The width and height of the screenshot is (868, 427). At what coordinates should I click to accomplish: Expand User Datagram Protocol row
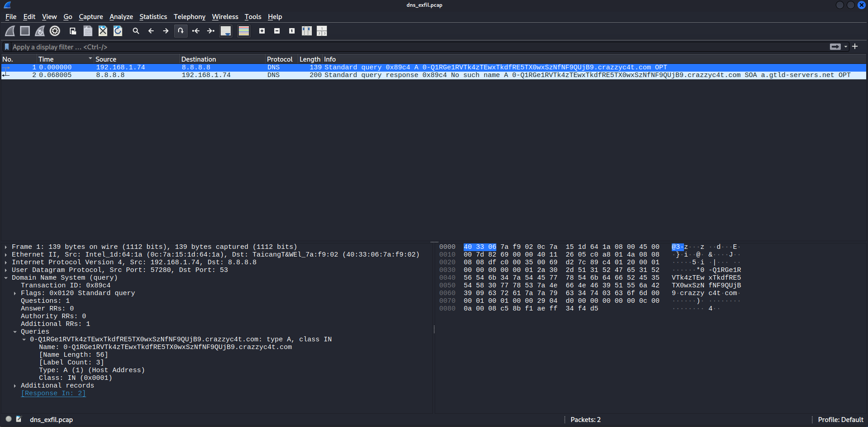click(5, 270)
